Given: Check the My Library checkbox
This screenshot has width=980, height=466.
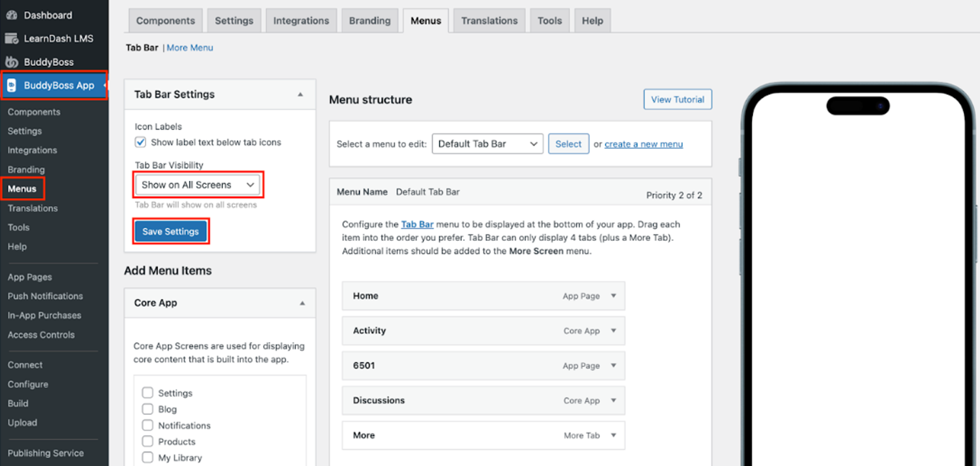Looking at the screenshot, I should pos(147,457).
